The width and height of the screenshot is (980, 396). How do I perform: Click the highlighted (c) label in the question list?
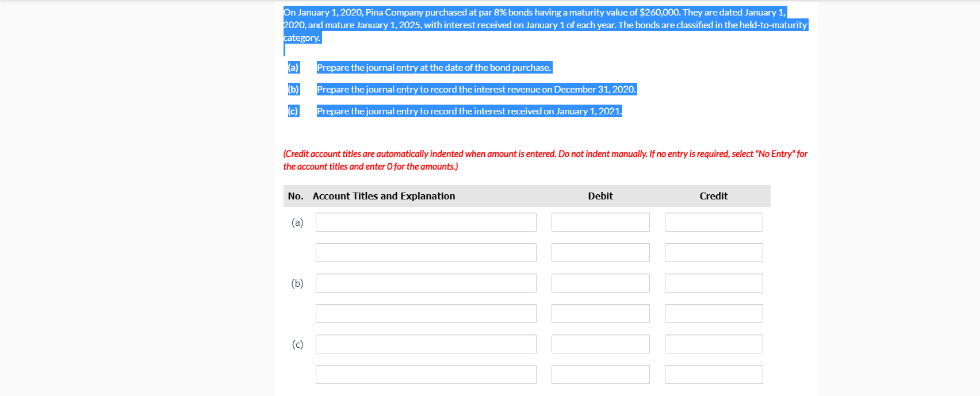click(293, 111)
